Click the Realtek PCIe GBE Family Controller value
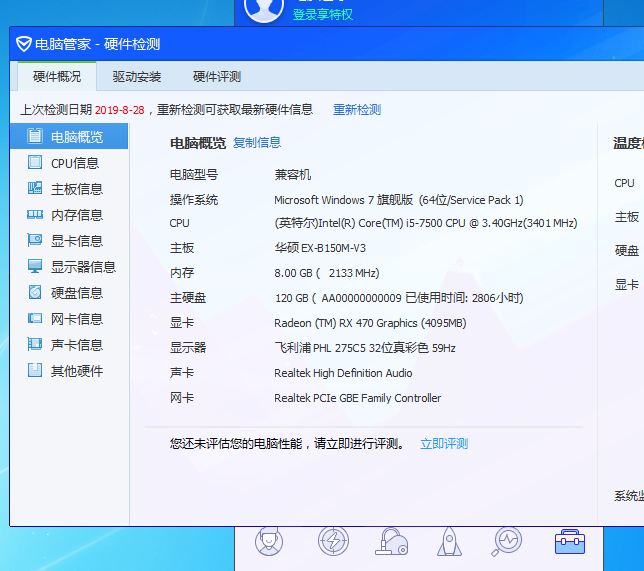Screen dimensions: 644x571 pos(358,398)
